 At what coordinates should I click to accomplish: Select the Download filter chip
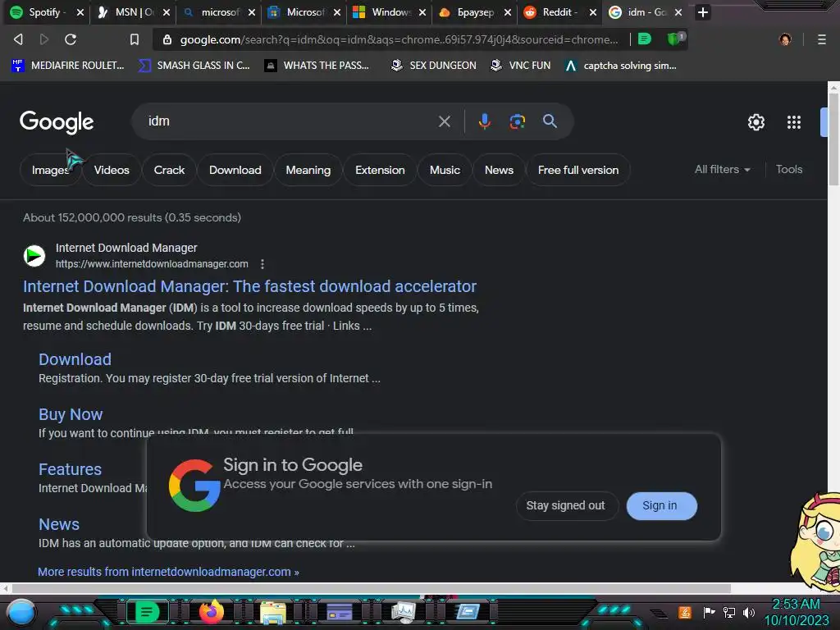[x=235, y=171]
